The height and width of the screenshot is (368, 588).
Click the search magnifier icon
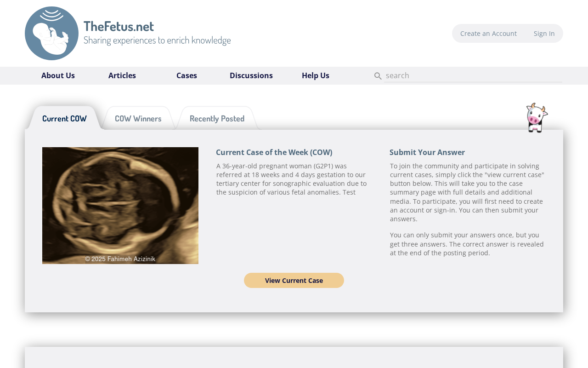(378, 76)
